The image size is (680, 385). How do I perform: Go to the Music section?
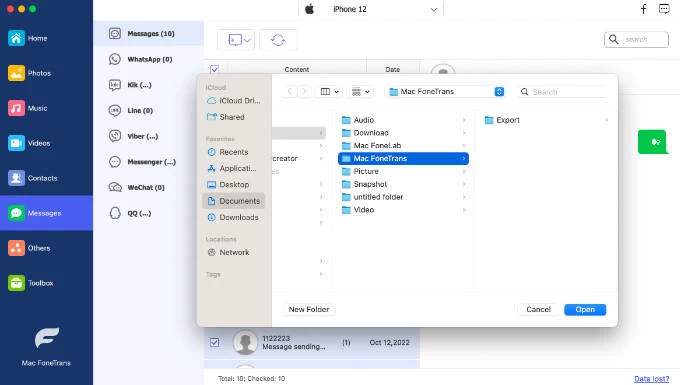click(x=28, y=108)
